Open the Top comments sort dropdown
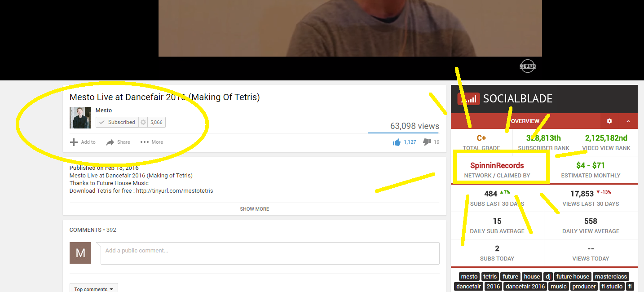The height and width of the screenshot is (292, 644). click(x=94, y=289)
